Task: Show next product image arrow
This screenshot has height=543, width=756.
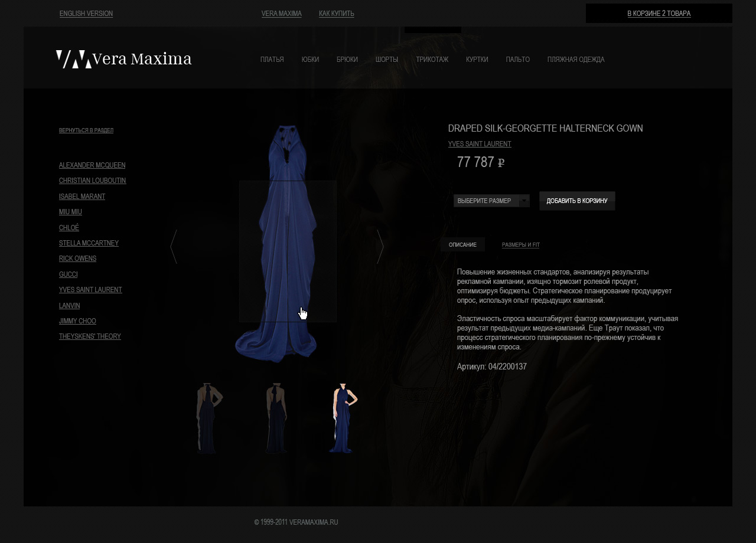Action: pos(380,247)
